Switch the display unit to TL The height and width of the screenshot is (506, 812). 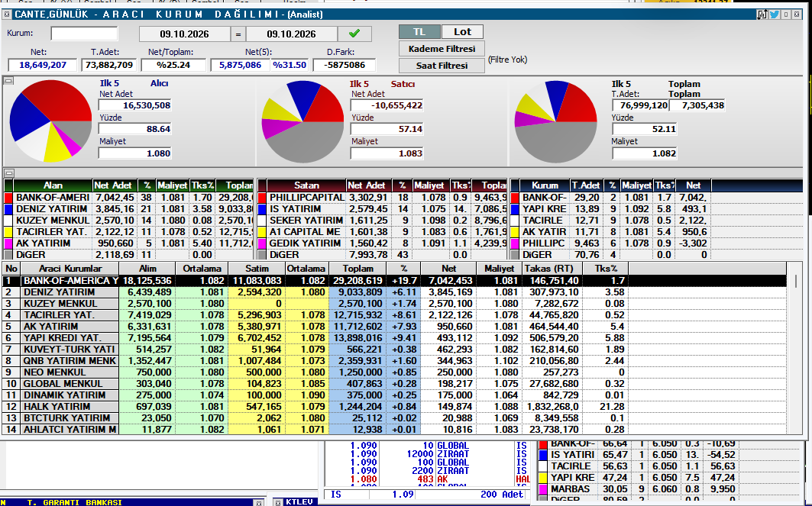pos(419,32)
